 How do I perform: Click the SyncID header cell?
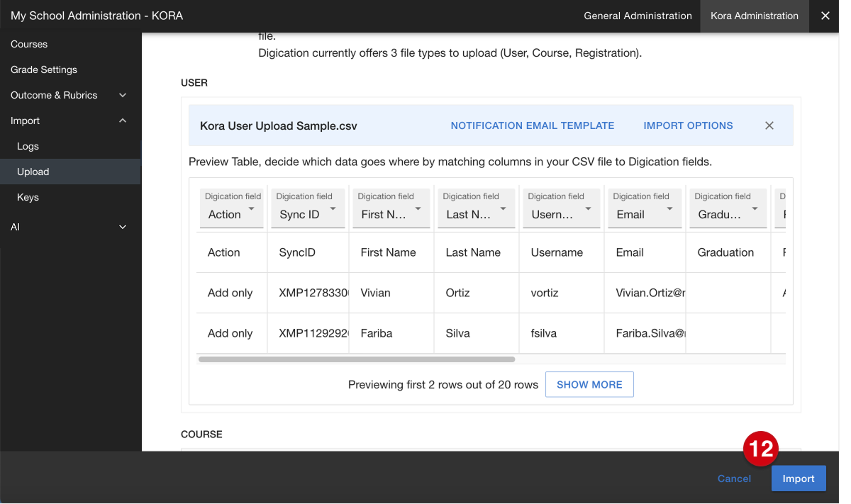(x=308, y=252)
